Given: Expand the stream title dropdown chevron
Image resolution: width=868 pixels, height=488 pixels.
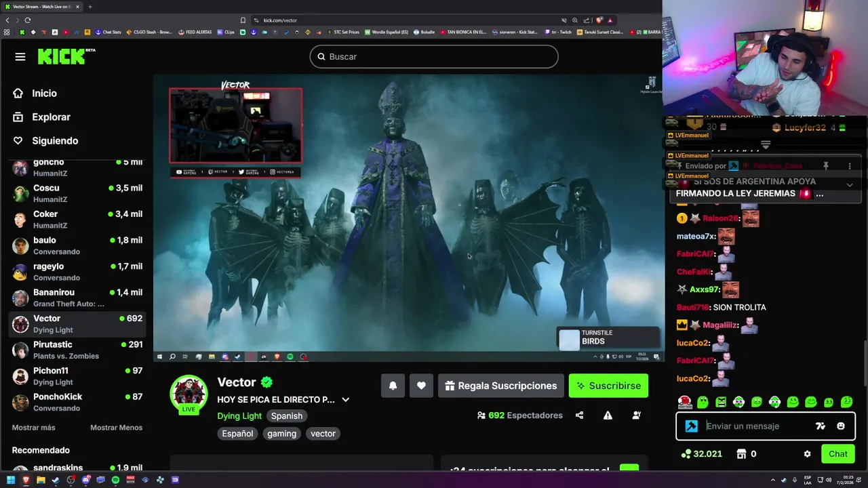Looking at the screenshot, I should 345,400.
